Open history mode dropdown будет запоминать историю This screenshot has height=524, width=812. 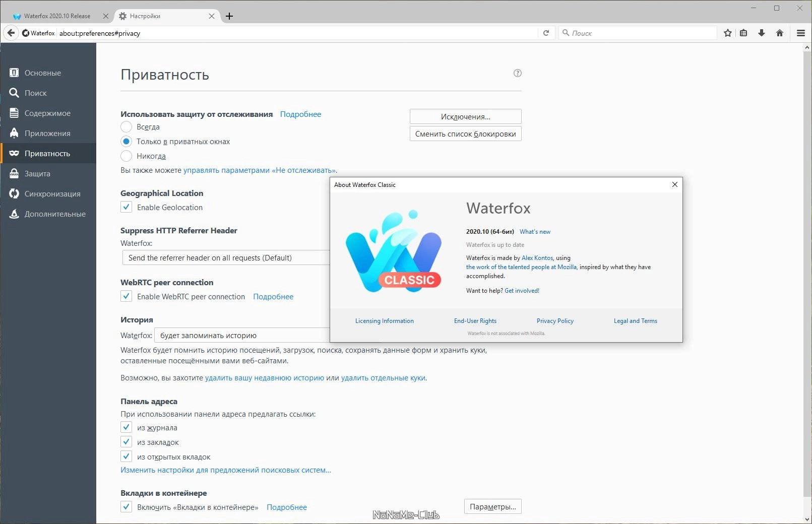click(242, 335)
